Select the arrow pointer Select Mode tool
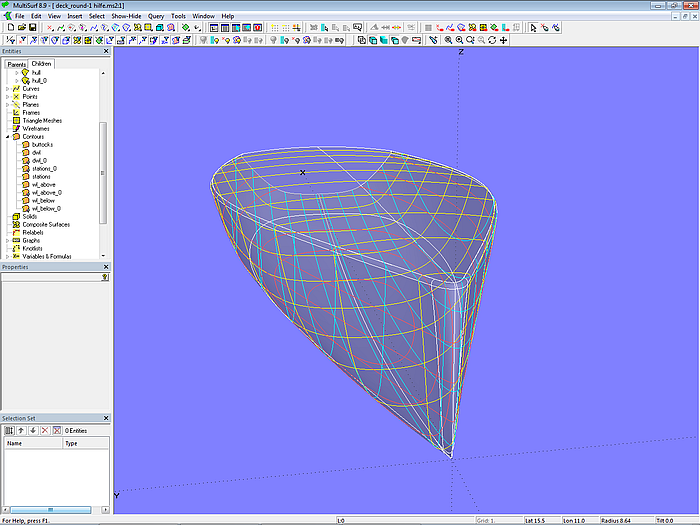The image size is (700, 525). (534, 28)
